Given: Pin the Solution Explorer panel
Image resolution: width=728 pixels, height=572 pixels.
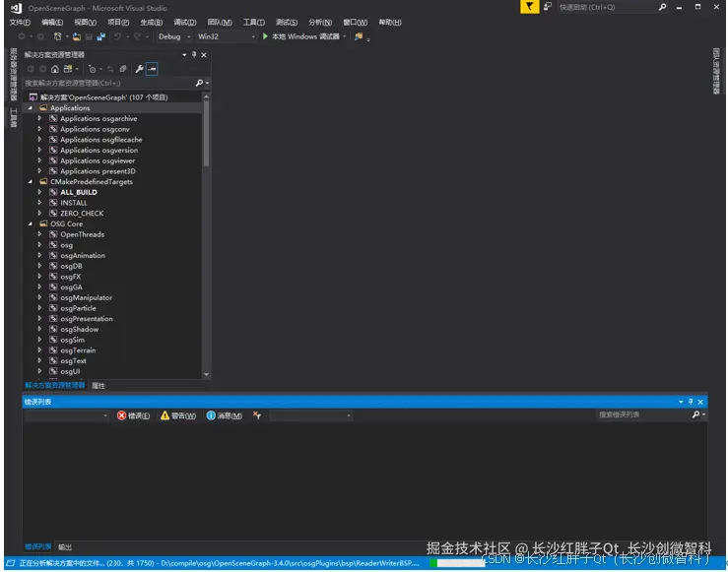Looking at the screenshot, I should pos(194,54).
